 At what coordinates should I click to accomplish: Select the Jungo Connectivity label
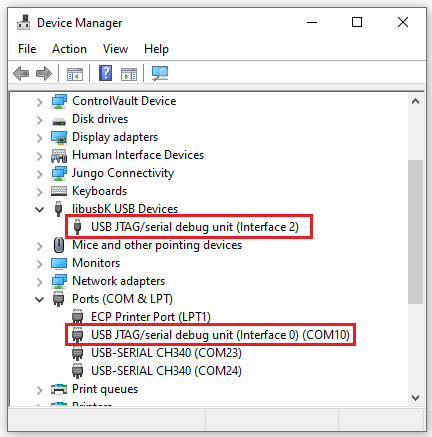pyautogui.click(x=123, y=173)
